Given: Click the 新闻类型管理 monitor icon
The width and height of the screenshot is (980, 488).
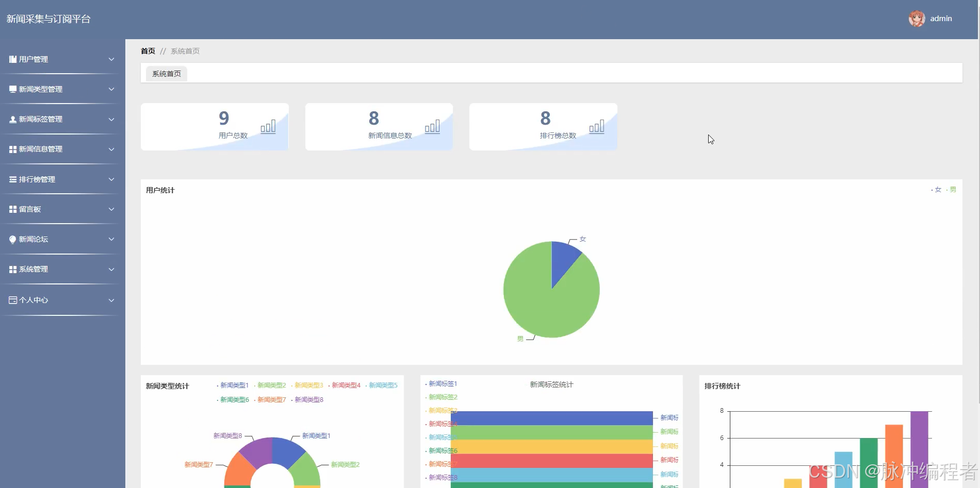Looking at the screenshot, I should 13,89.
